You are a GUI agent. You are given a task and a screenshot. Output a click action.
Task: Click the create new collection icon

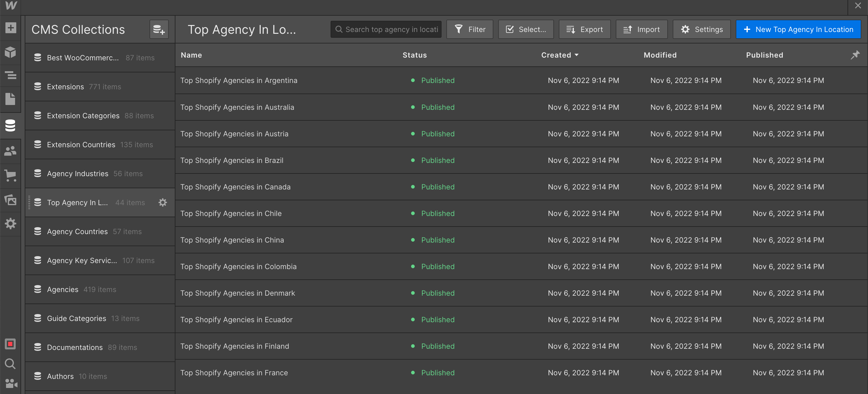(159, 30)
